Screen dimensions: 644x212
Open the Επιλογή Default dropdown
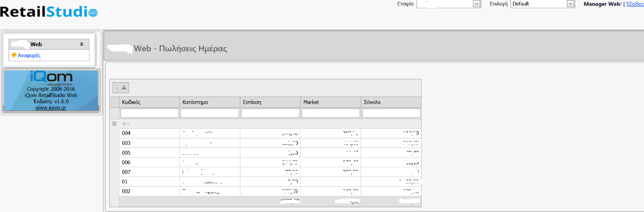[570, 4]
